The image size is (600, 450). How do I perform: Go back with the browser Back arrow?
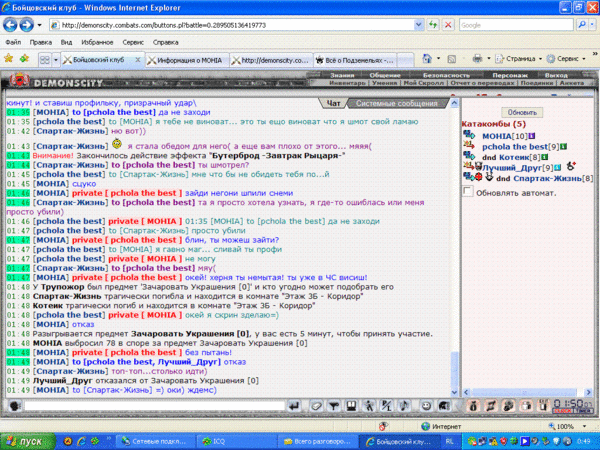[10, 25]
